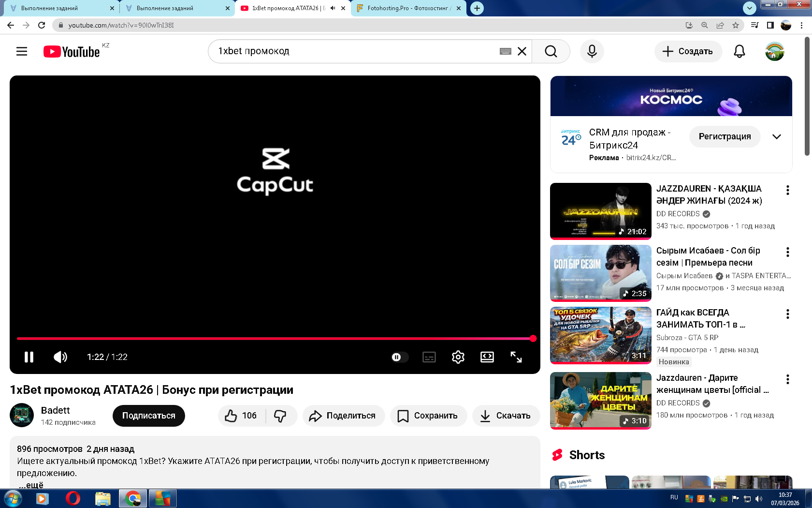Open options menu for JAZZDAUREN video
812x508 pixels.
pos(787,190)
